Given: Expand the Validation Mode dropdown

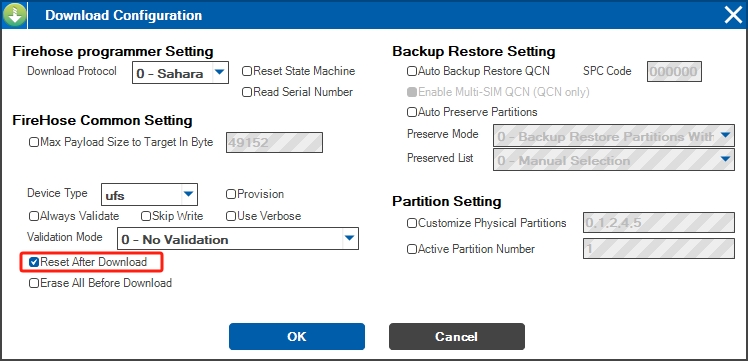Looking at the screenshot, I should (350, 238).
